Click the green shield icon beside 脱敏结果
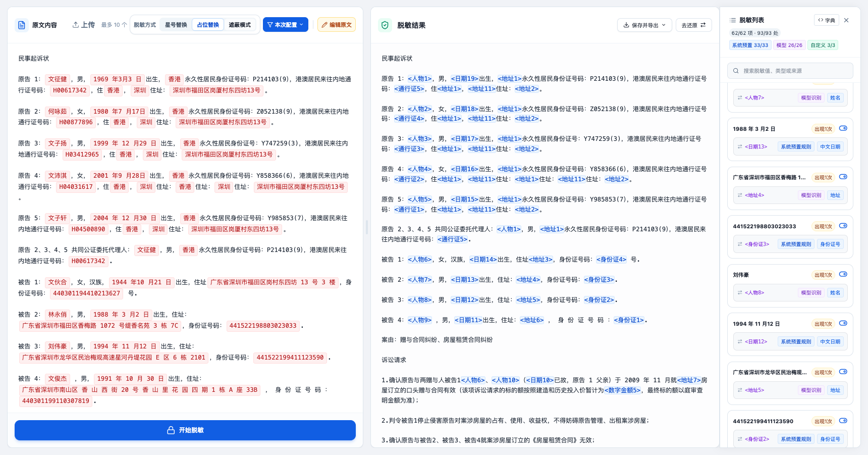This screenshot has height=455, width=868. tap(385, 25)
